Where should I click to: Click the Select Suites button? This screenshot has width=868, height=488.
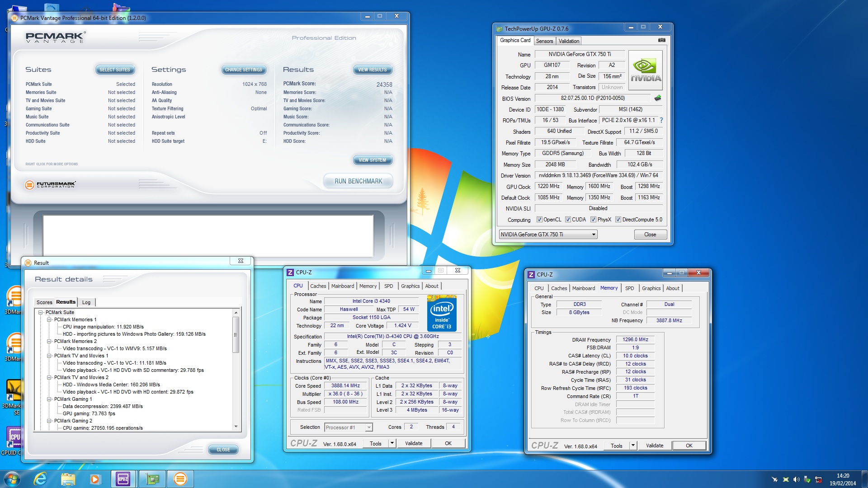click(x=115, y=70)
